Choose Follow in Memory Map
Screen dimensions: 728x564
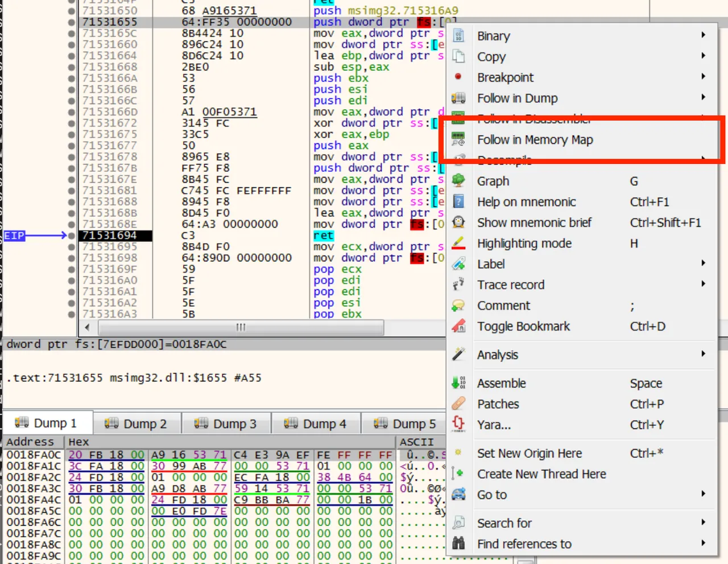coord(580,139)
